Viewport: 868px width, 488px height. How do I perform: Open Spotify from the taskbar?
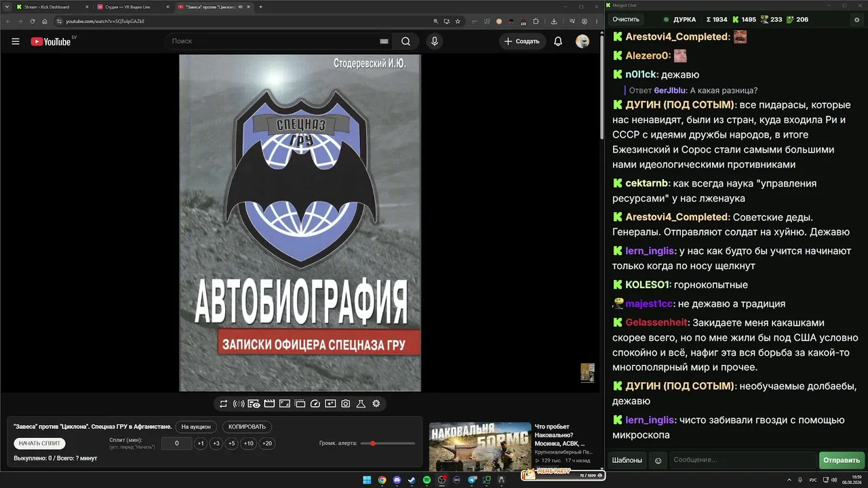(x=427, y=480)
